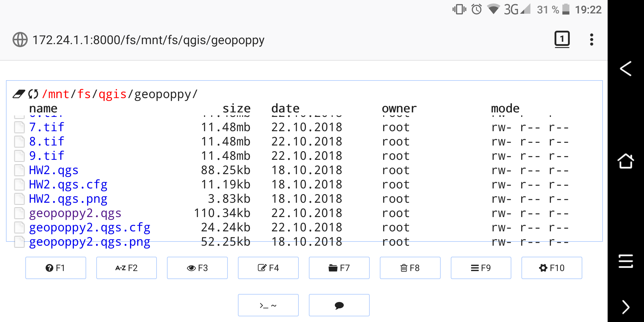Click the drive eject icon beside path
Screen dimensions: 644x322
(x=18, y=94)
